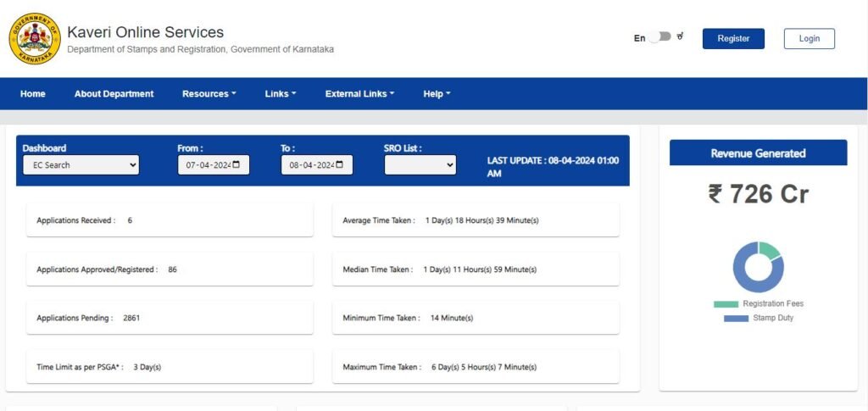Click the Time Limit as per PSGA card
Viewport: 868px width, 411px height.
(170, 367)
